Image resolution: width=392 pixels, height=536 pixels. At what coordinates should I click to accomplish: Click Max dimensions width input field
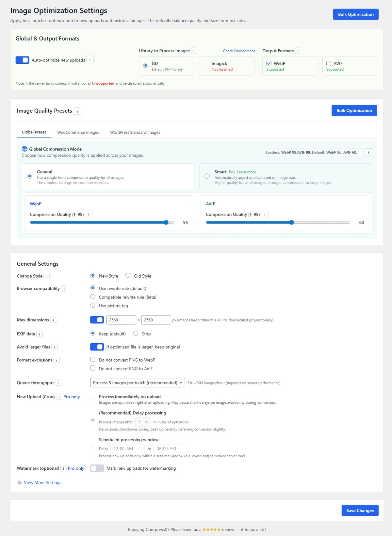[x=121, y=320]
